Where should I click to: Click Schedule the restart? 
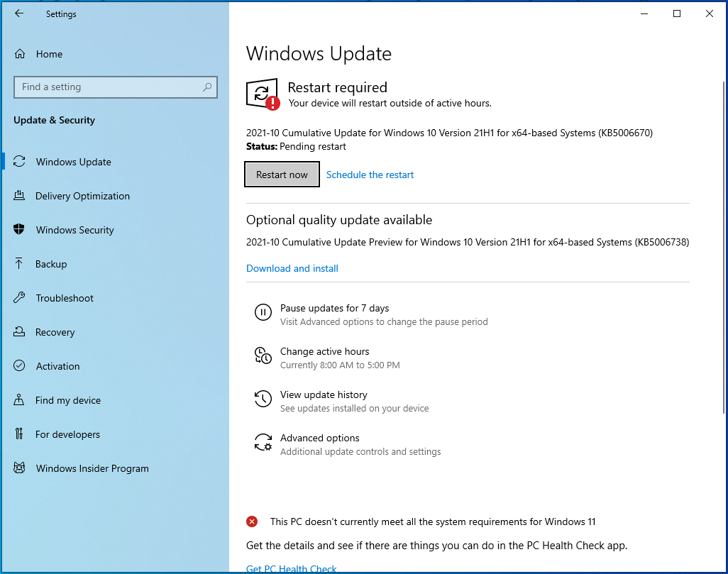[x=370, y=175]
